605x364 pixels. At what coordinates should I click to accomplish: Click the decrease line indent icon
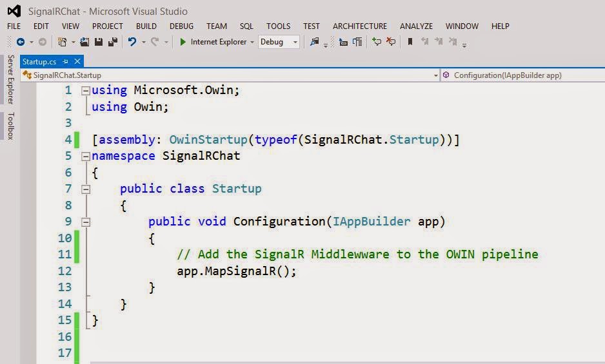[x=343, y=42]
